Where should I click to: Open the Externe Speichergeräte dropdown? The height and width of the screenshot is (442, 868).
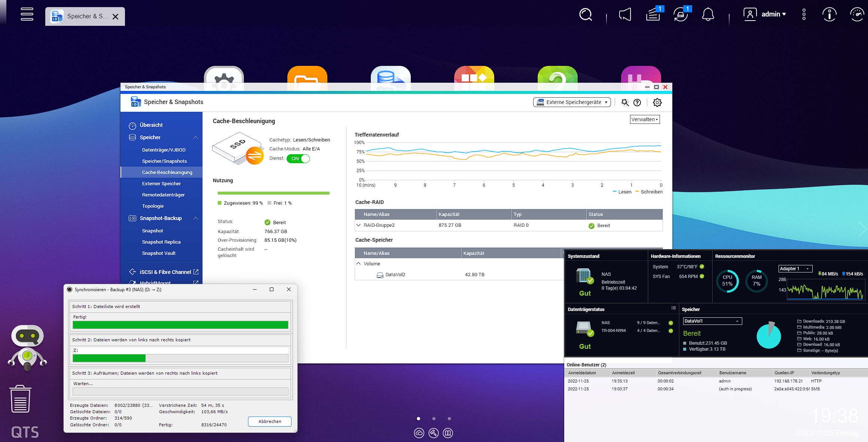coord(572,102)
